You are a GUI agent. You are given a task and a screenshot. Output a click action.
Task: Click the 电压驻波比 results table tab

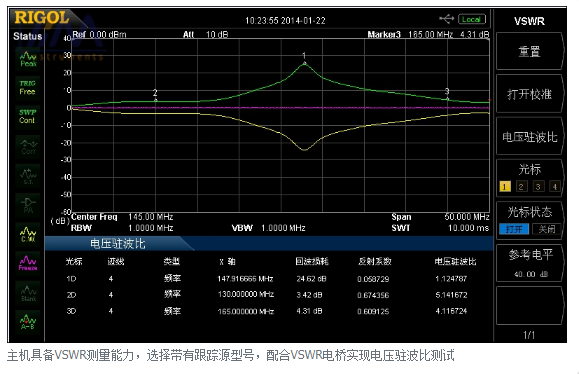pos(118,244)
